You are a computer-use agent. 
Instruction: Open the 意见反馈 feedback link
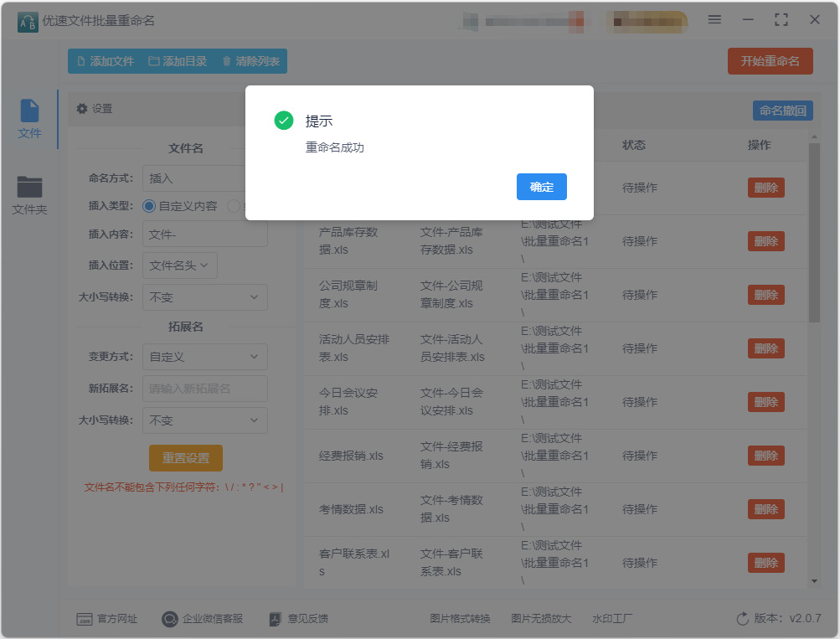click(x=298, y=619)
